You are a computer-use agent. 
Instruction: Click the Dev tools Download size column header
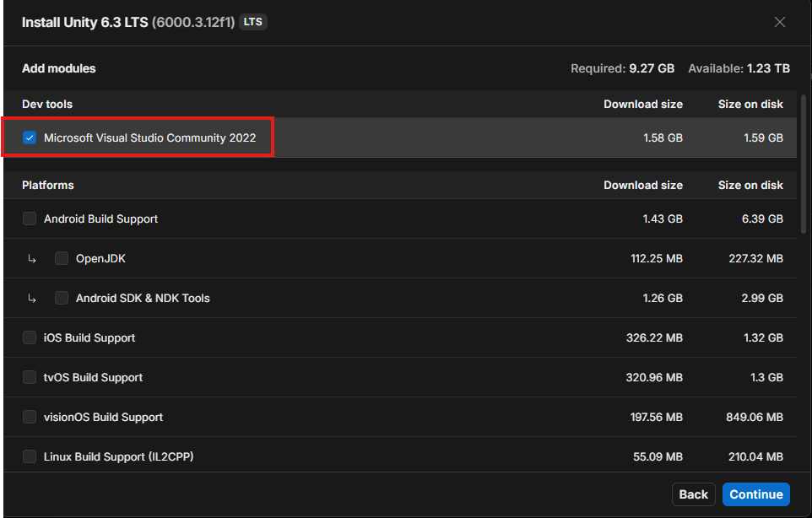coord(642,104)
